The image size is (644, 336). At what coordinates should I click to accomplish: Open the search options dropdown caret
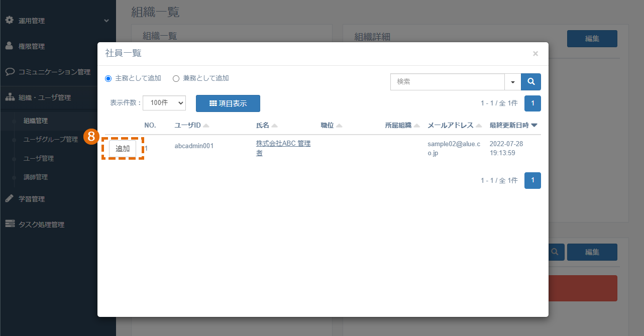pos(513,82)
